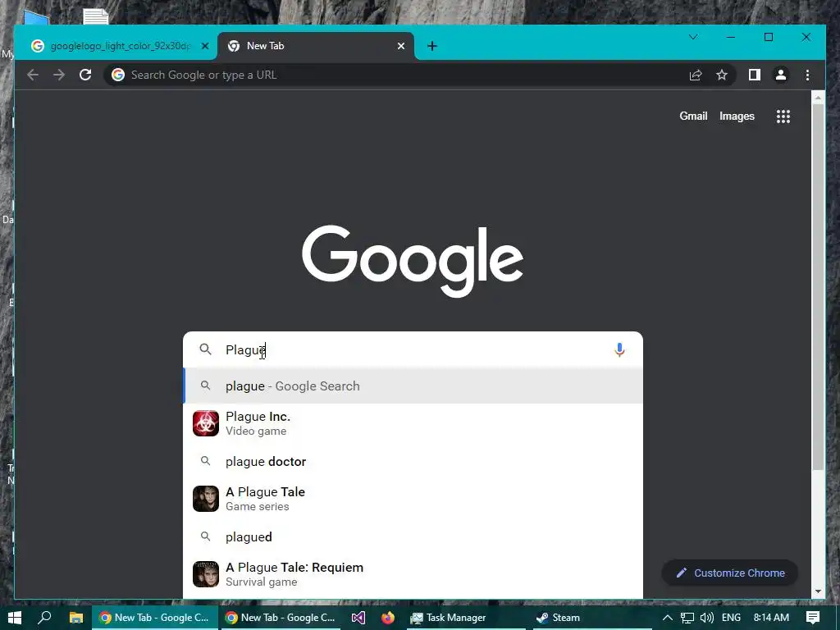Viewport: 840px width, 630px height.
Task: Close the googlelogo_light_color tab
Action: 204,46
